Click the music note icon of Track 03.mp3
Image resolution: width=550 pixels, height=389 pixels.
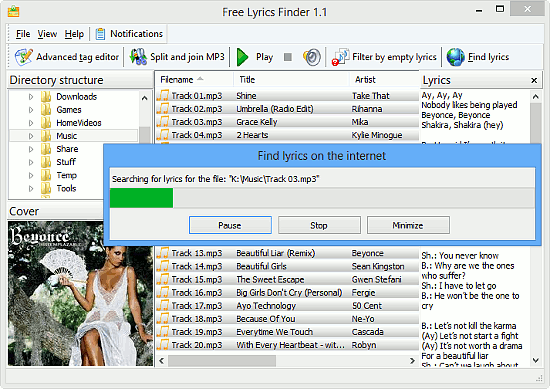(162, 122)
